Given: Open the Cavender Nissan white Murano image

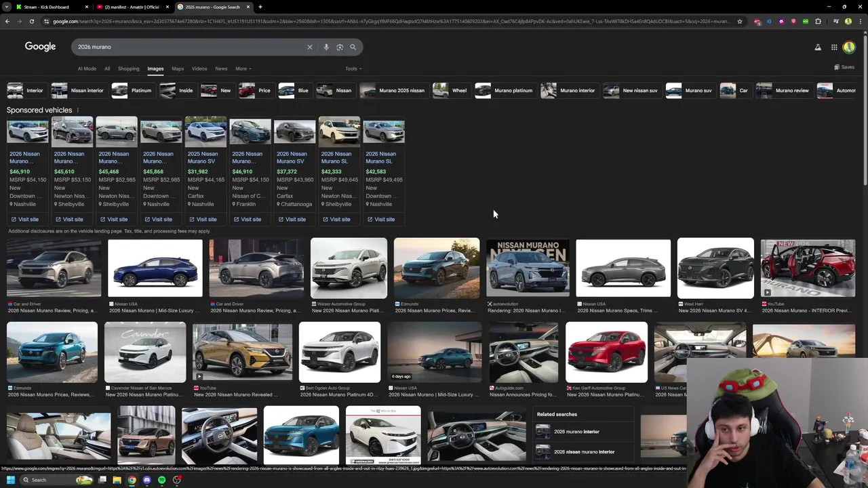Looking at the screenshot, I should coord(144,352).
